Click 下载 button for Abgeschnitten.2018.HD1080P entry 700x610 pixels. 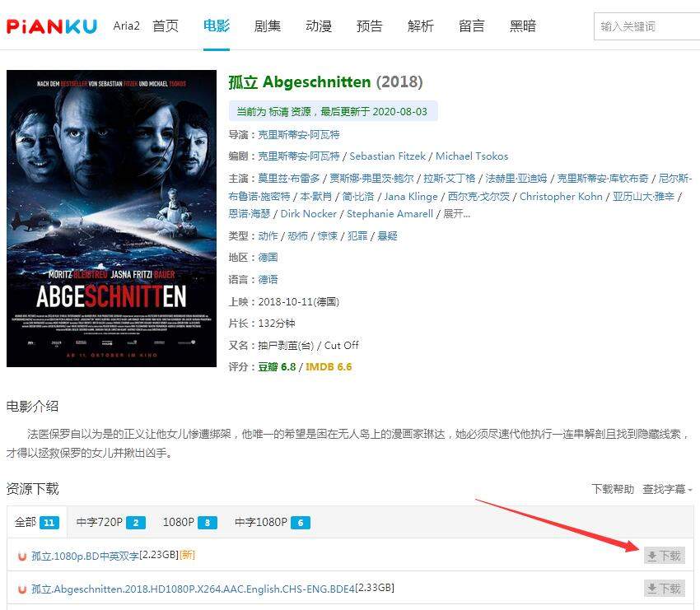tap(665, 589)
